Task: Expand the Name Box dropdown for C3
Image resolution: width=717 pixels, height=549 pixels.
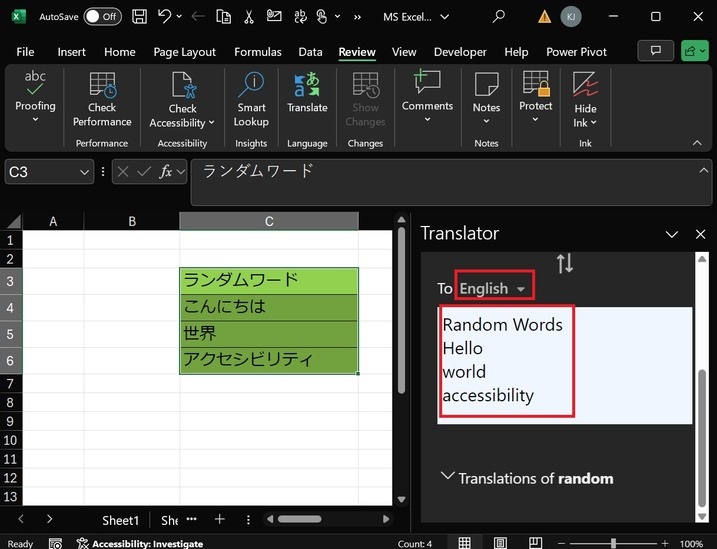Action: 84,172
